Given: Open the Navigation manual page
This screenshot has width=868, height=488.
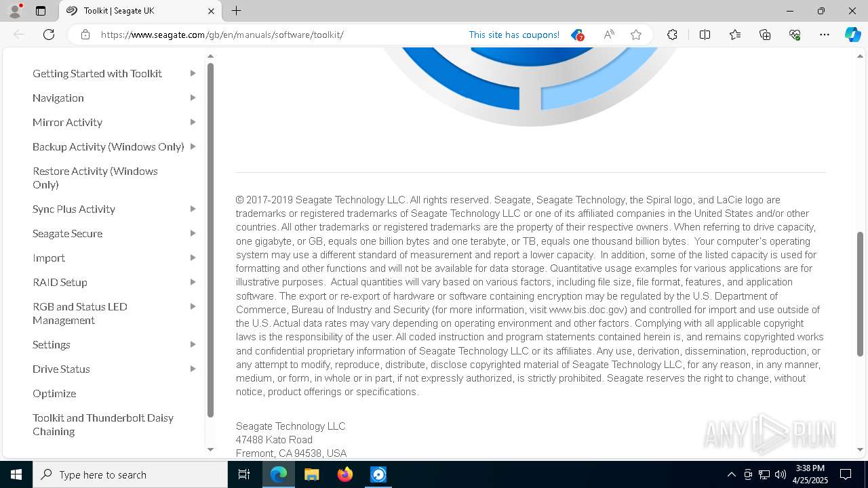Looking at the screenshot, I should (x=58, y=98).
